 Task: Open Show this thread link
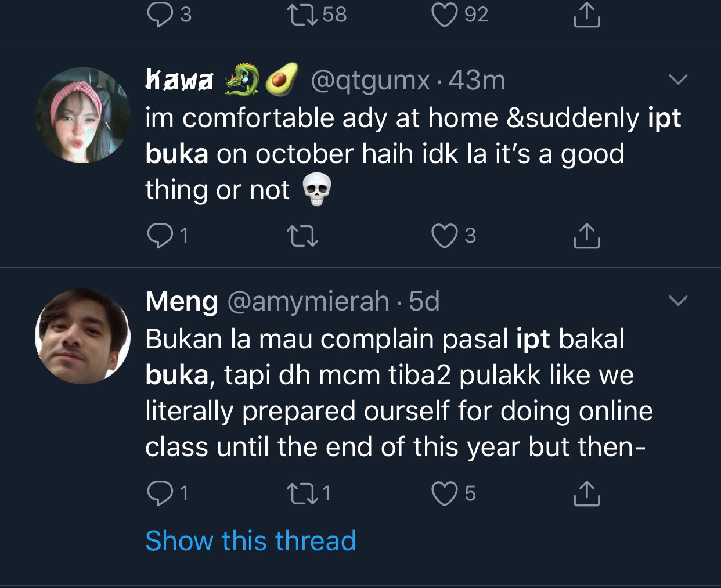pyautogui.click(x=250, y=541)
